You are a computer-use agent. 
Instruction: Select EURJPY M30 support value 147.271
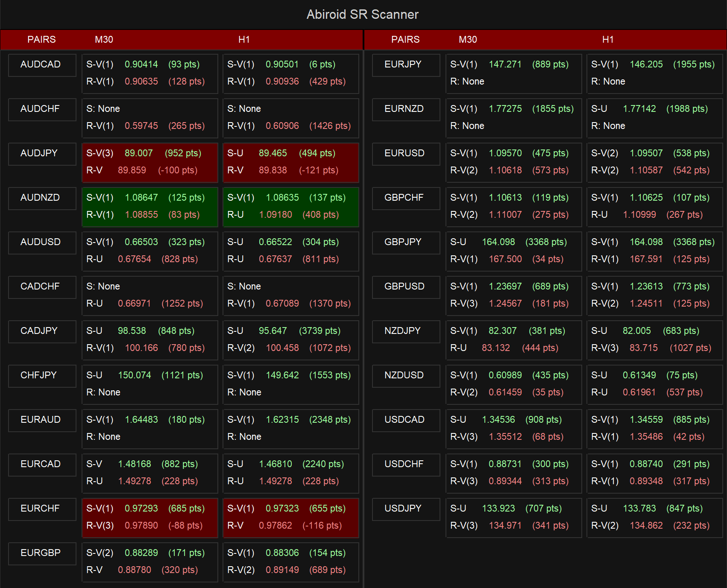(505, 64)
